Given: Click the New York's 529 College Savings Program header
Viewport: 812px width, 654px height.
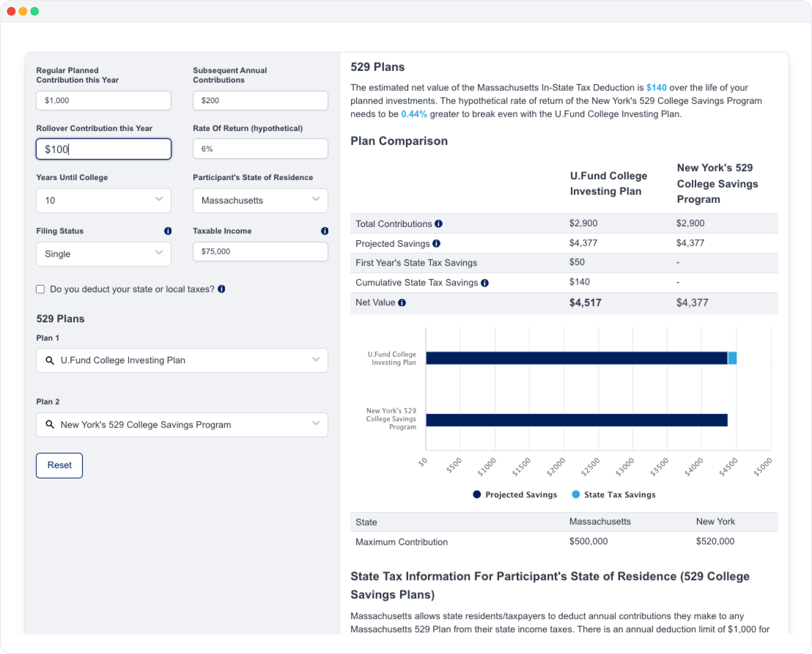Looking at the screenshot, I should coord(717,183).
